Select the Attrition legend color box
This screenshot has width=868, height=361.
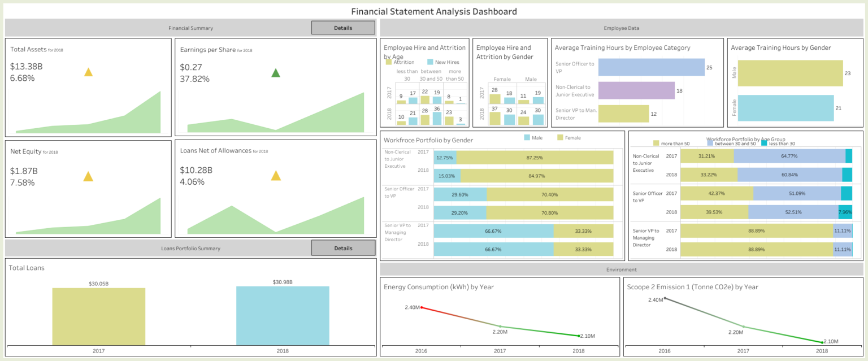388,62
